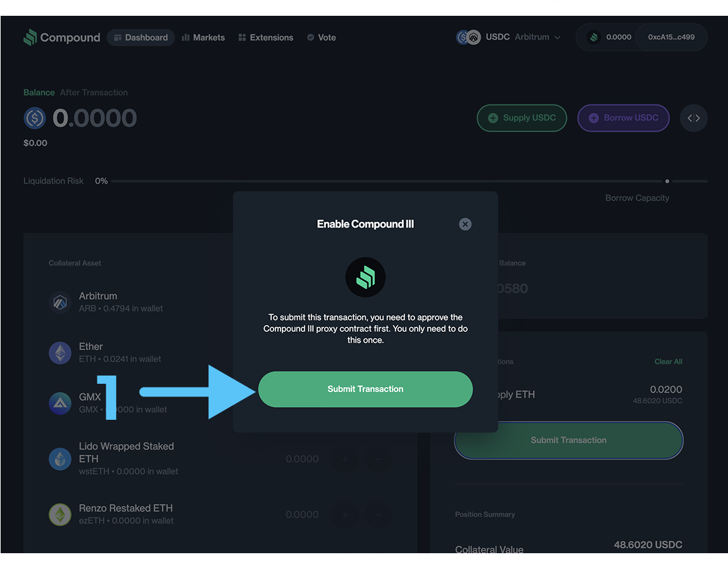Click the code brackets icon button
The width and height of the screenshot is (728, 569).
pyautogui.click(x=693, y=118)
